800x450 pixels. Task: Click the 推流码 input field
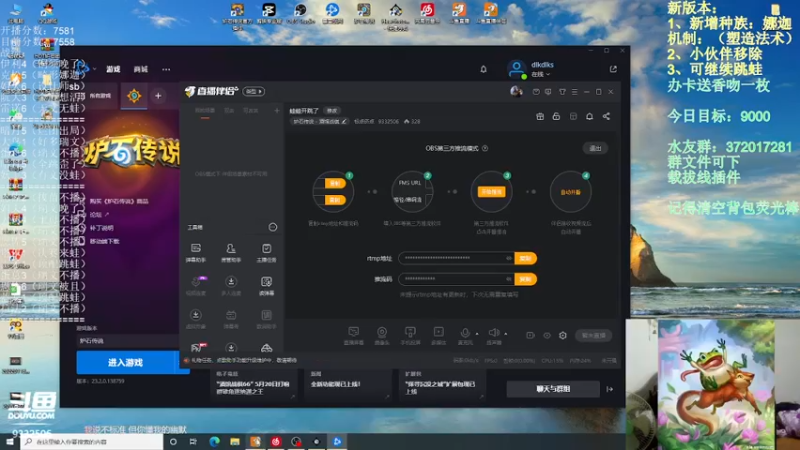[456, 279]
